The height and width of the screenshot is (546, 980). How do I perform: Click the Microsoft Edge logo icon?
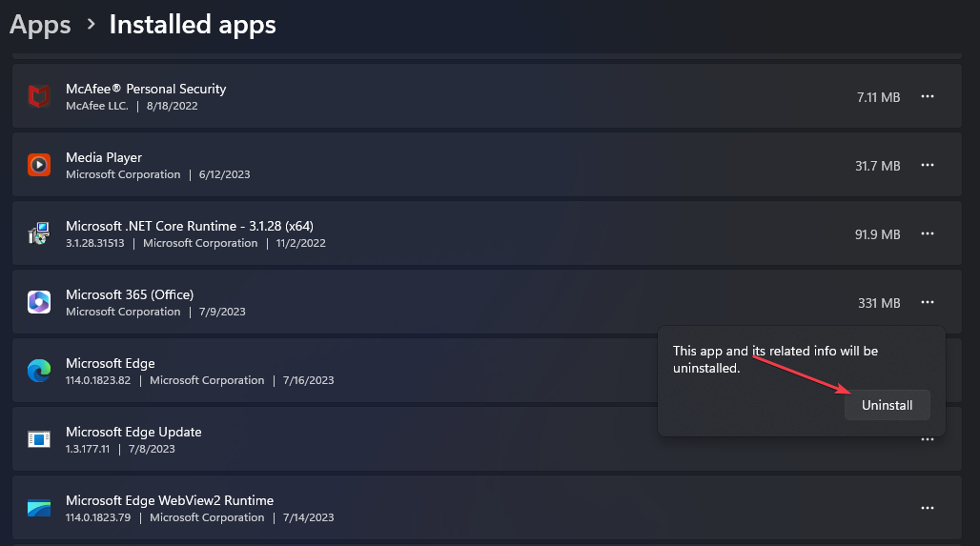[x=39, y=371]
